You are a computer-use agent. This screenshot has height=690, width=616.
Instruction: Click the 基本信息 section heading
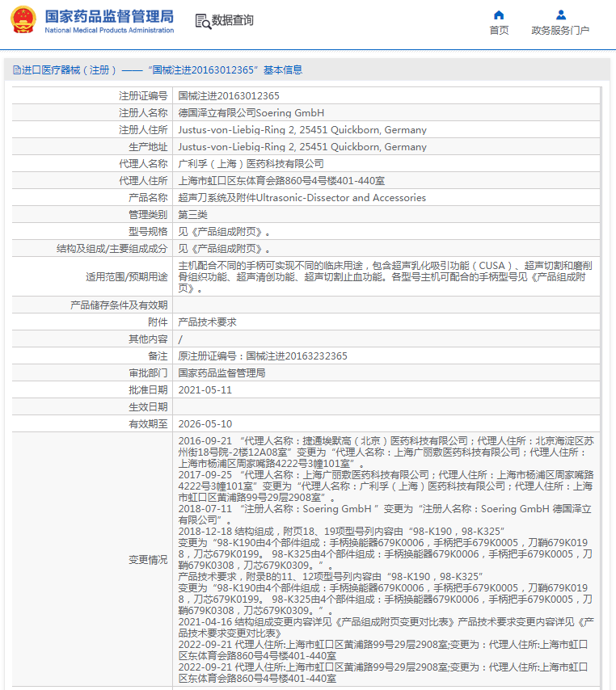pos(283,70)
